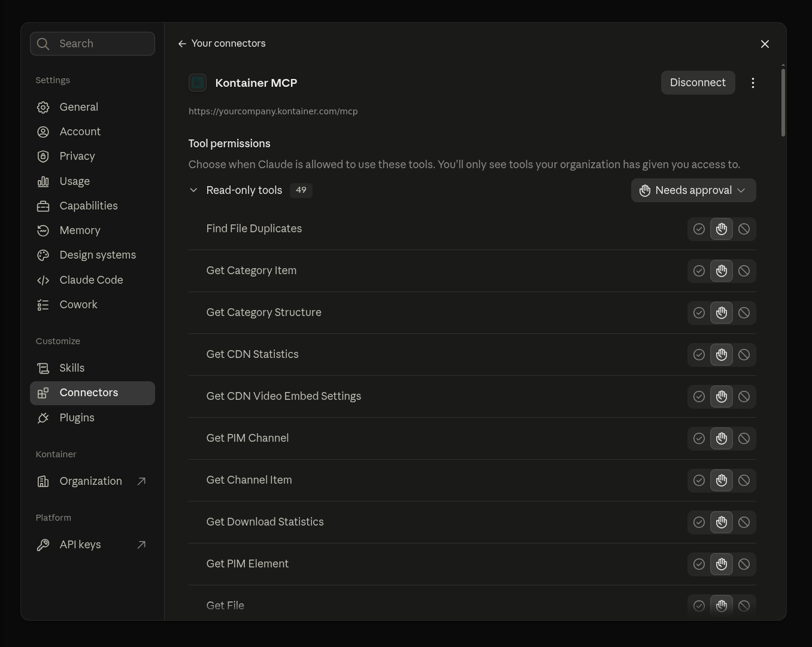Switch to the Privacy settings page
812x647 pixels.
coord(92,156)
